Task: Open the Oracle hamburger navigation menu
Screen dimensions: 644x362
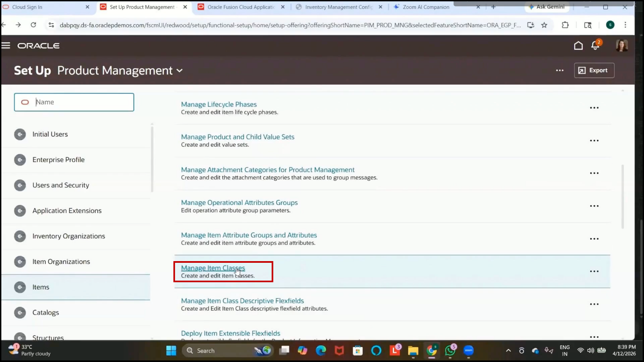Action: point(6,46)
